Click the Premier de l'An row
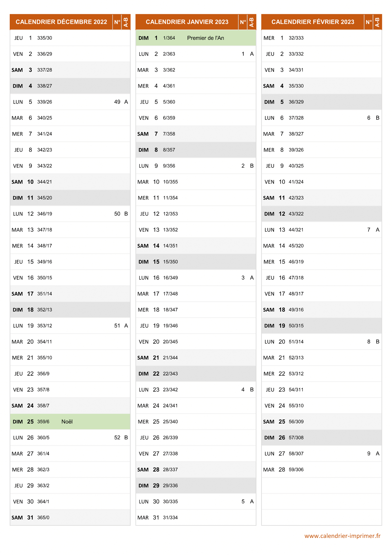 pos(196,38)
